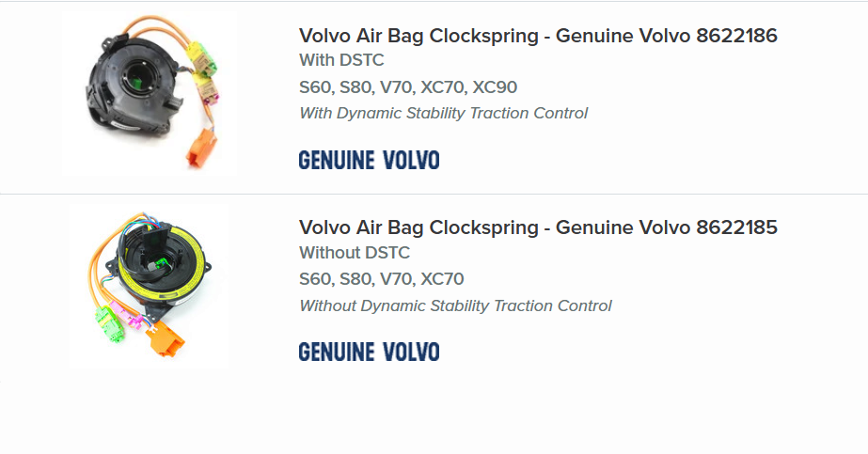Open the Genuine Volvo 8622185 clockspring title
Viewport: 868px width, 454px height.
coord(538,227)
